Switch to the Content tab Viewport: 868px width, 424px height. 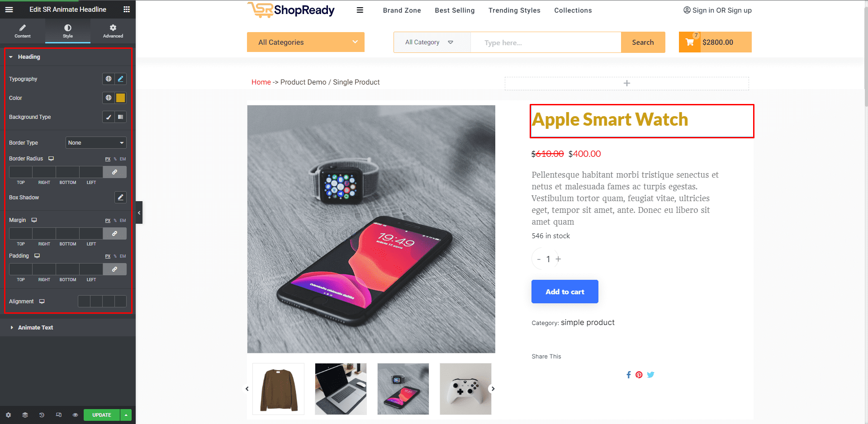(x=23, y=31)
